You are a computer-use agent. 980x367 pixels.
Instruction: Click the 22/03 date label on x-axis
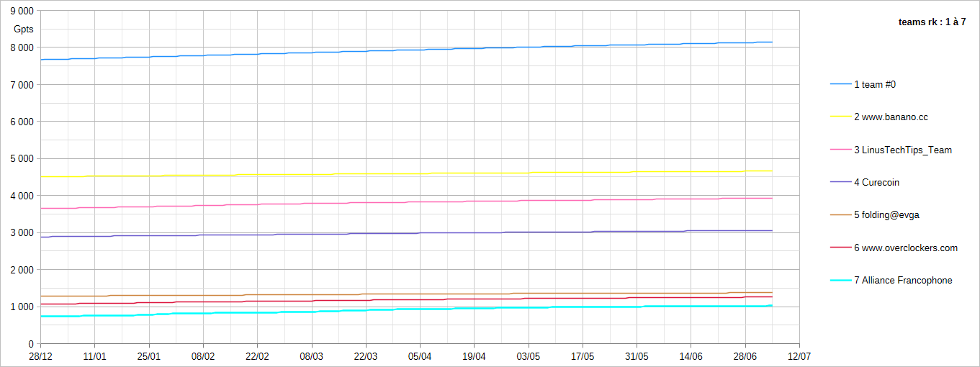point(366,356)
